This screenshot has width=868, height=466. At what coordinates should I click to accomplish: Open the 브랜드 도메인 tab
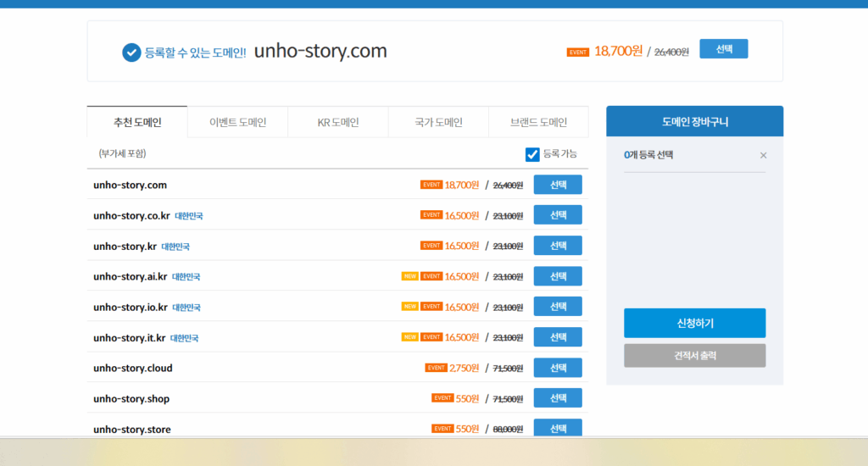(x=538, y=122)
